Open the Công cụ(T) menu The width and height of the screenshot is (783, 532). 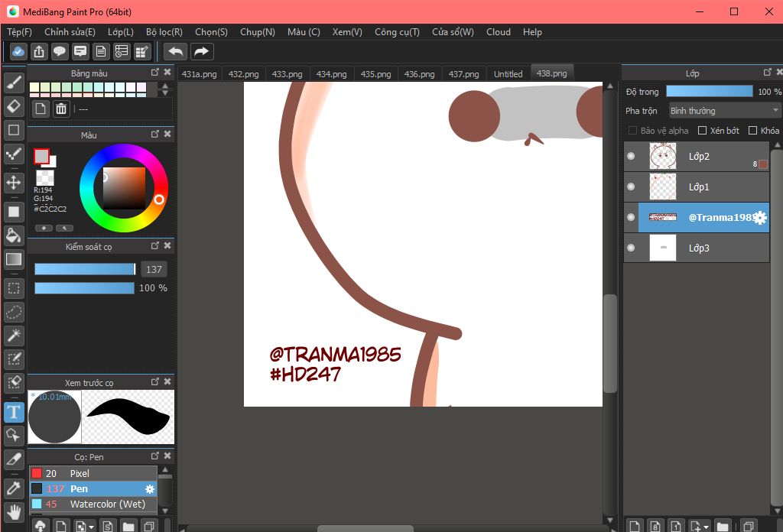tap(397, 32)
